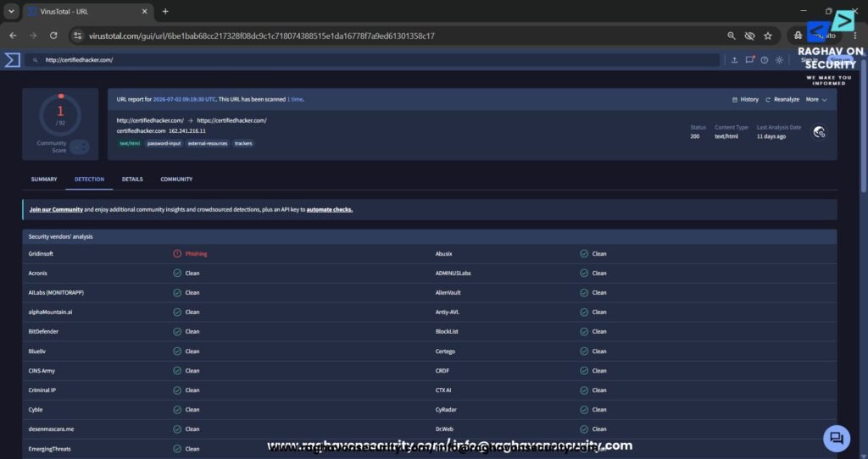Open the notifications icon with red dot
The image size is (868, 459).
[x=749, y=60]
